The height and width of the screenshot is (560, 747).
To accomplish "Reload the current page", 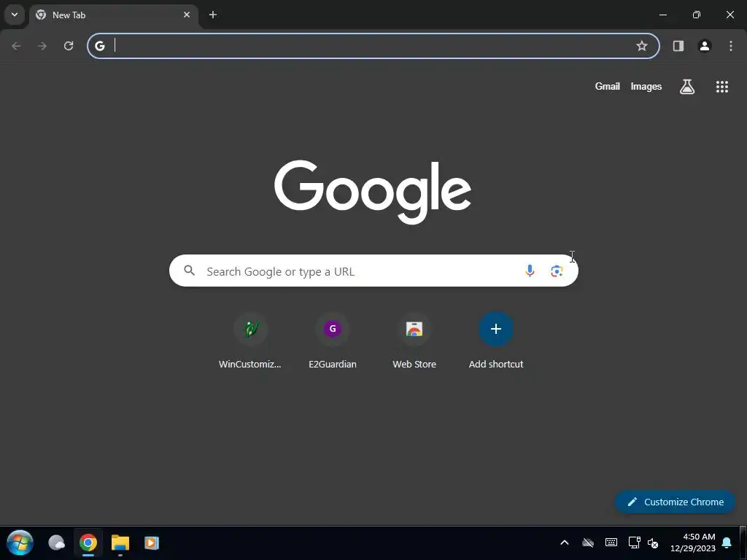I will coord(69,46).
